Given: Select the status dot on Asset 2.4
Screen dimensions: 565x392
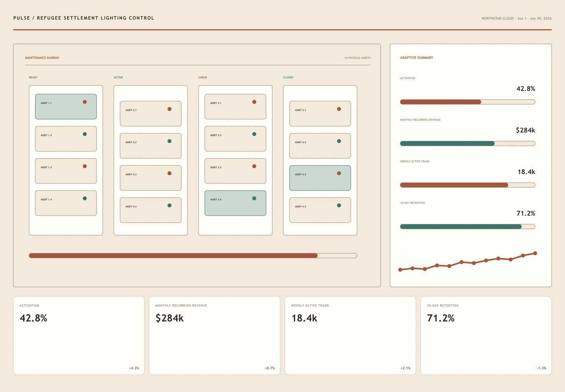Looking at the screenshot, I should click(169, 205).
